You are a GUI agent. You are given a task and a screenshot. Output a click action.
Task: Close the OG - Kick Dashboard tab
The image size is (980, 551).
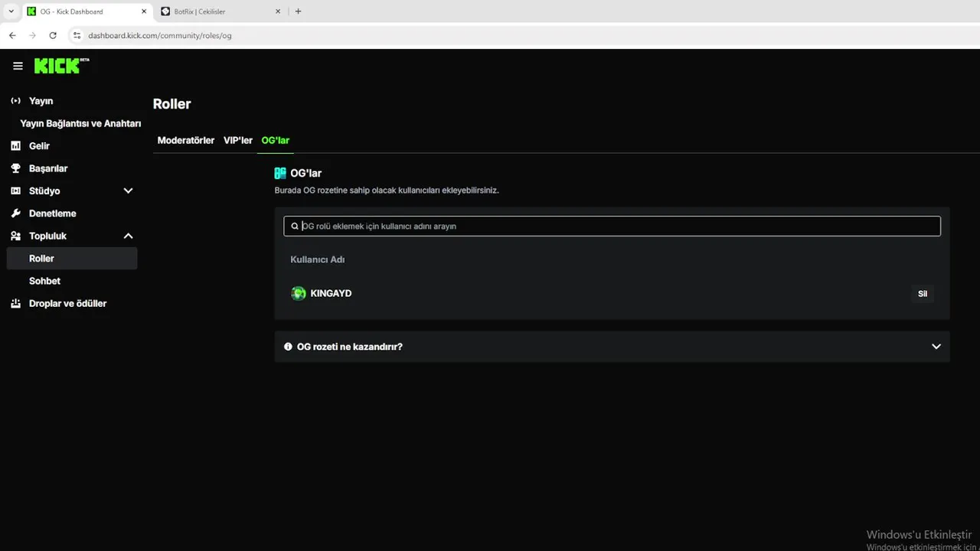click(x=144, y=11)
